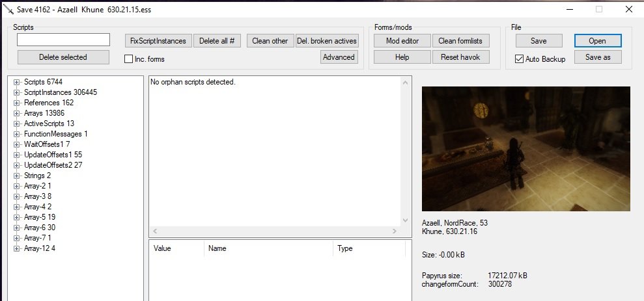Maximize the save cleaner window
This screenshot has height=301, width=644.
pyautogui.click(x=599, y=9)
